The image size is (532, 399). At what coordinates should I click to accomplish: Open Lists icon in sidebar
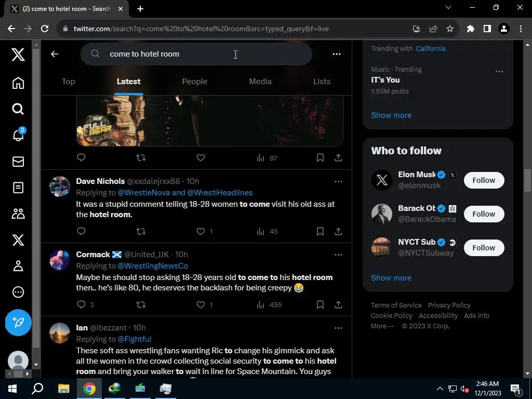pyautogui.click(x=18, y=188)
